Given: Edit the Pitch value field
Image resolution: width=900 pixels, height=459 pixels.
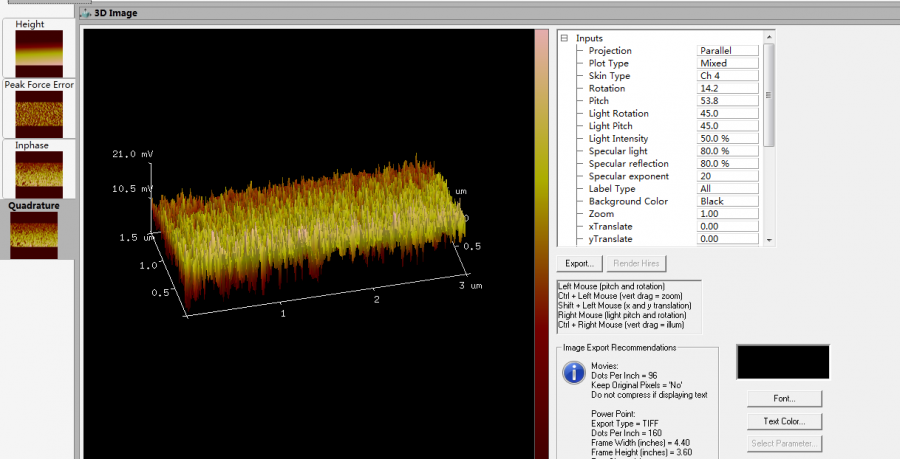Looking at the screenshot, I should (x=727, y=101).
